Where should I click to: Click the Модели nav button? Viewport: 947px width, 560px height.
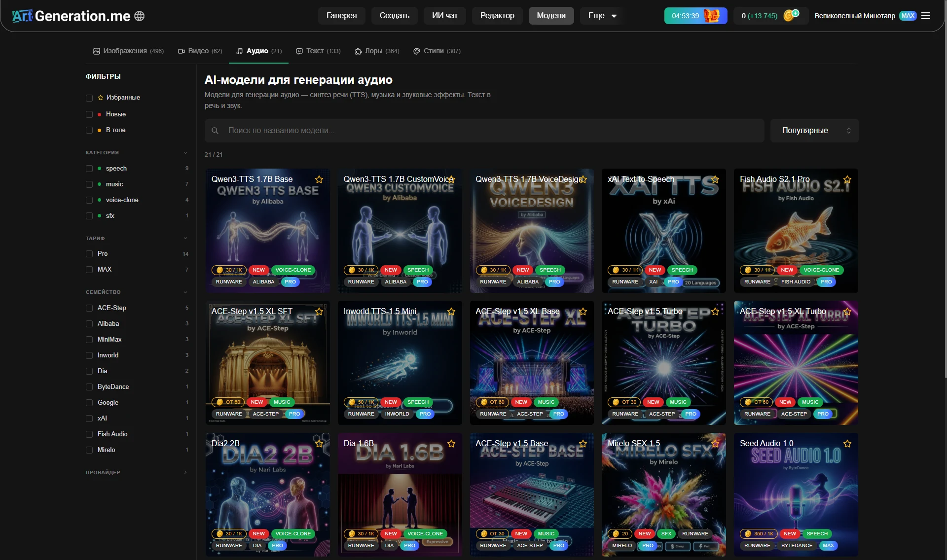tap(551, 16)
